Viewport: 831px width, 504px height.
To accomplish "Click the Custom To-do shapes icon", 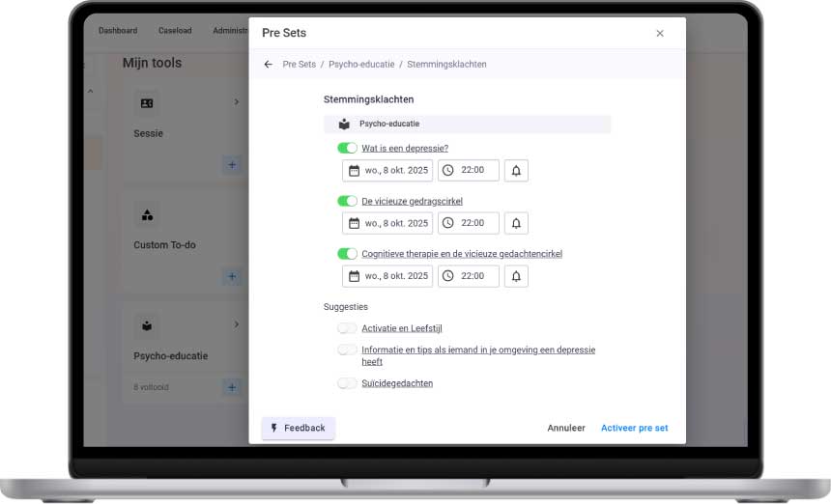I will click(147, 215).
